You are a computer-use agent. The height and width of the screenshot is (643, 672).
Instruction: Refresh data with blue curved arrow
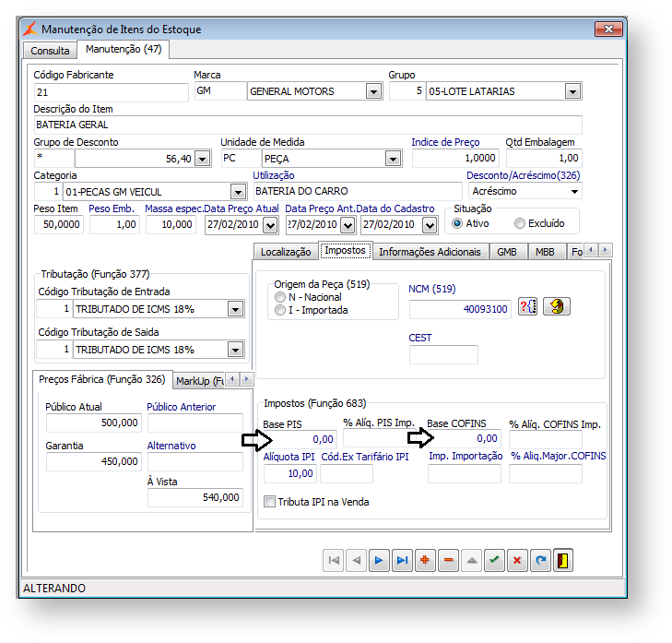(540, 559)
